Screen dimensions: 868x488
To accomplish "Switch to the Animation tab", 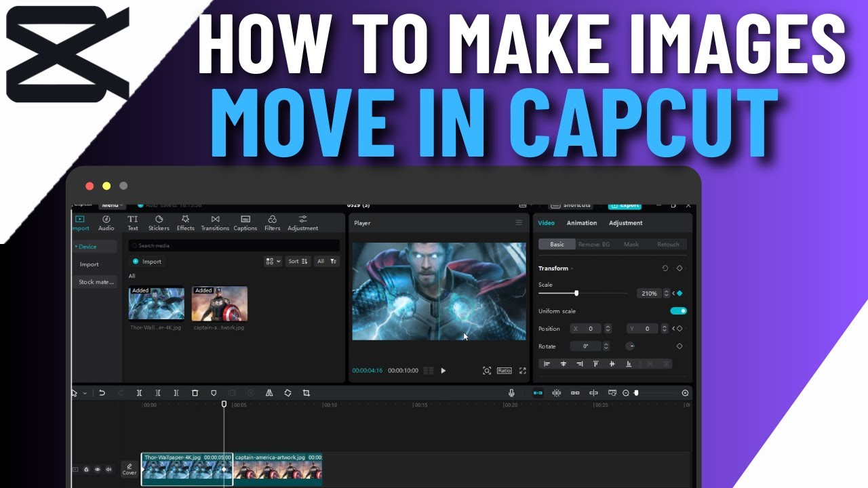I will [582, 223].
